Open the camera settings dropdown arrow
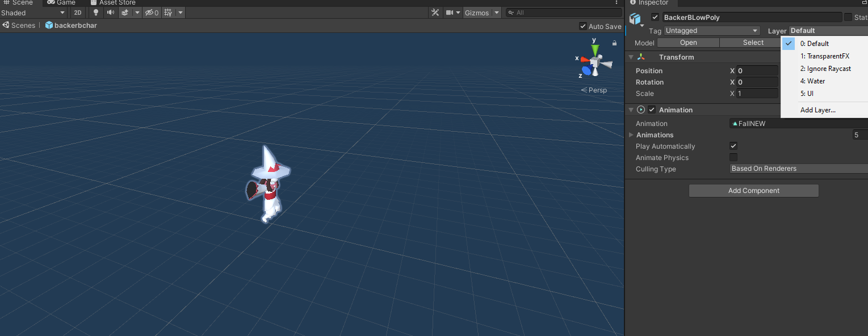Viewport: 868px width, 336px height. coord(458,12)
